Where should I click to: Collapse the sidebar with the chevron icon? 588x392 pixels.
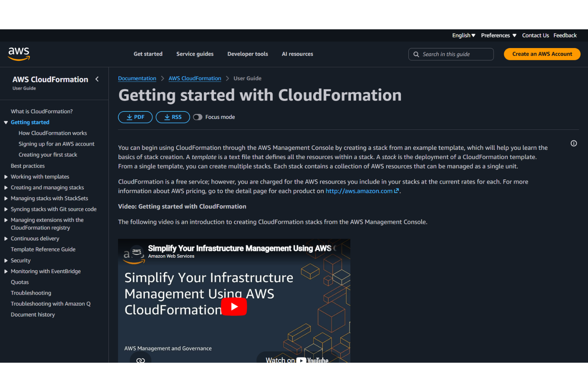point(97,79)
